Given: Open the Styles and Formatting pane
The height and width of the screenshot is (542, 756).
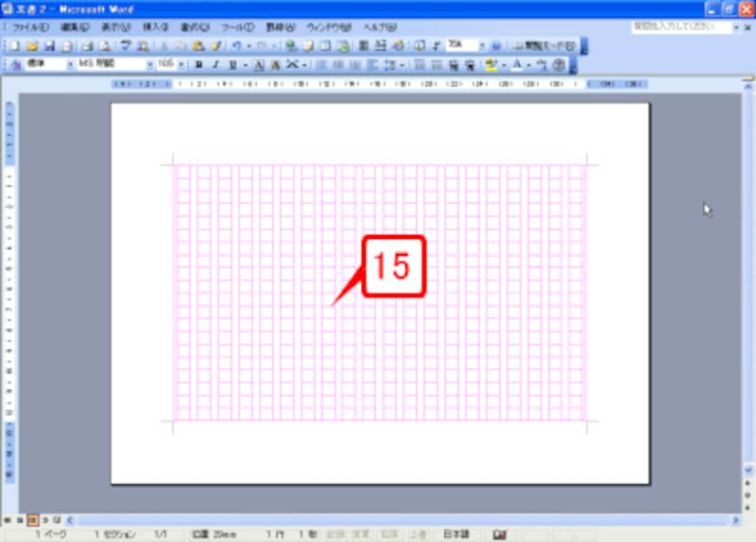Looking at the screenshot, I should pyautogui.click(x=15, y=65).
